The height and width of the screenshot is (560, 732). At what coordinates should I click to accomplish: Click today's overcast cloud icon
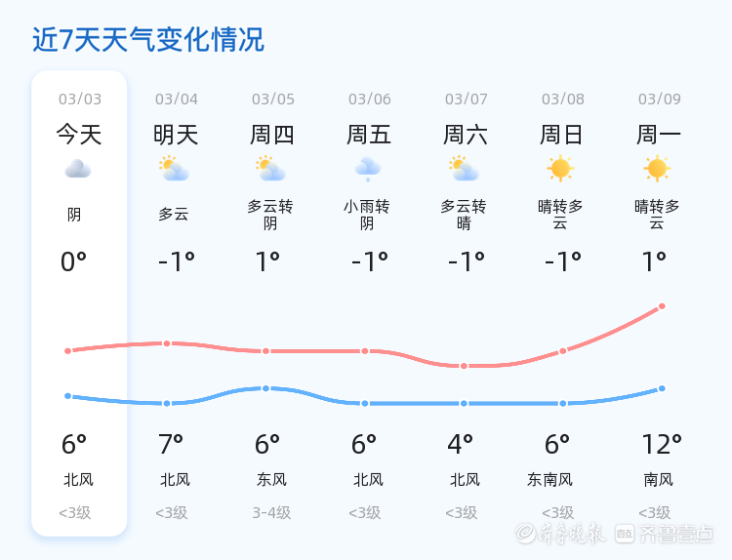point(78,170)
